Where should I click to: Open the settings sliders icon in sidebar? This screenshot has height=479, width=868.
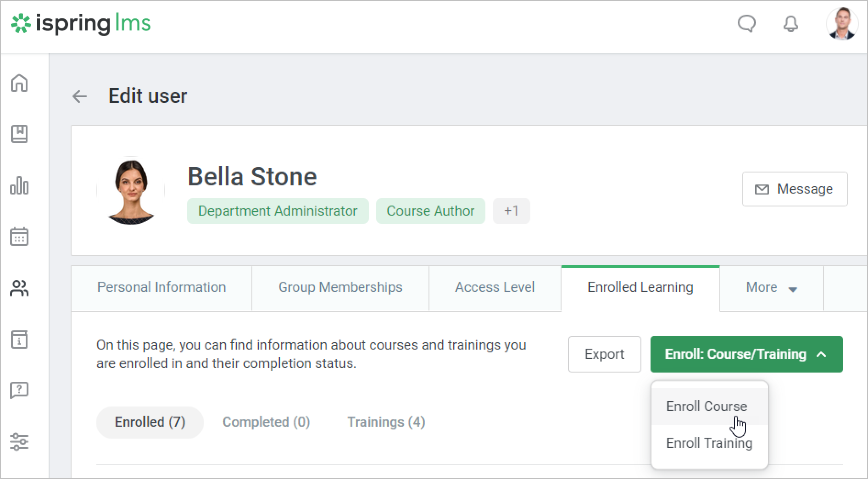pyautogui.click(x=19, y=441)
